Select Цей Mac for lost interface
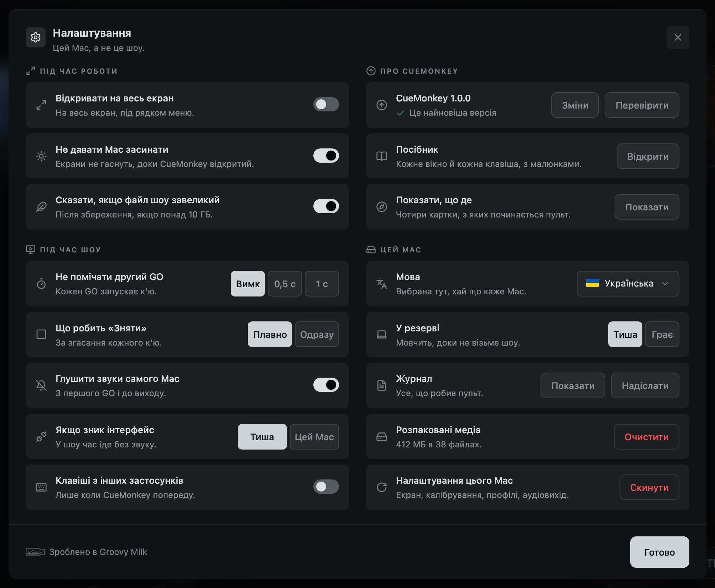 (314, 437)
